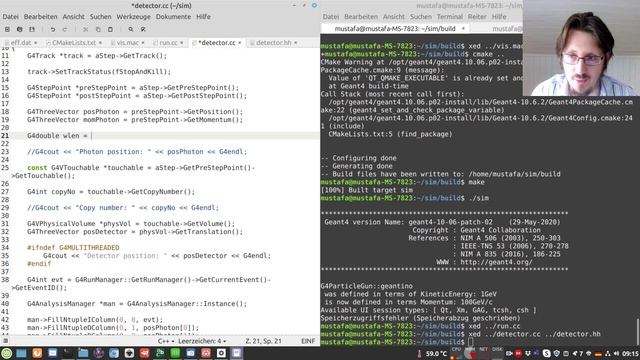The height and width of the screenshot is (360, 640).
Task: Click the Skype tray icon
Action: [x=547, y=353]
